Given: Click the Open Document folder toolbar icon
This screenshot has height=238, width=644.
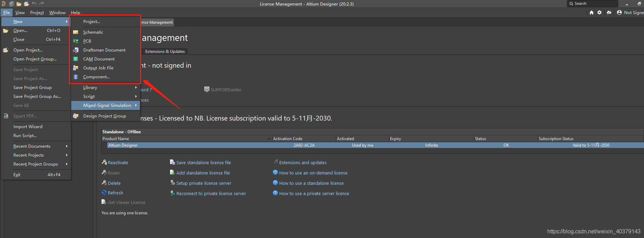Looking at the screenshot, I should (19, 4).
